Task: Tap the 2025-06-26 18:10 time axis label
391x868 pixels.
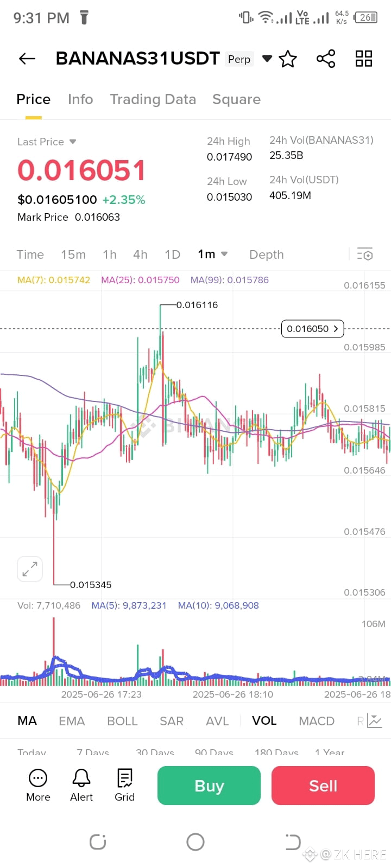Action: tap(233, 694)
